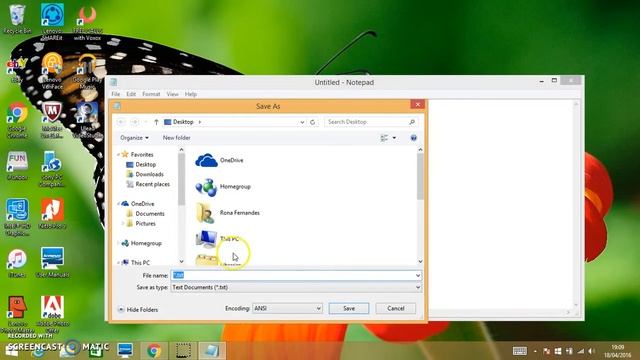Open the Help menu in Notepad

tap(191, 94)
